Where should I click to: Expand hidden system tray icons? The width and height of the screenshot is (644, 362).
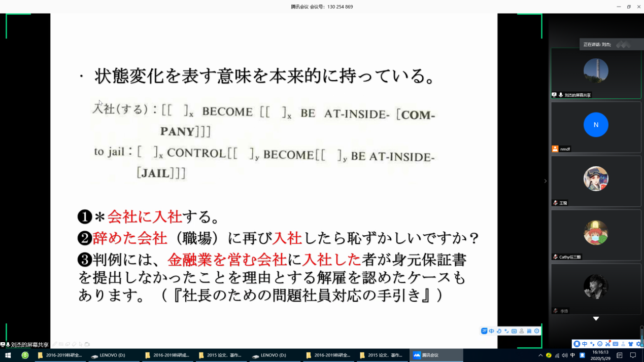pyautogui.click(x=540, y=355)
